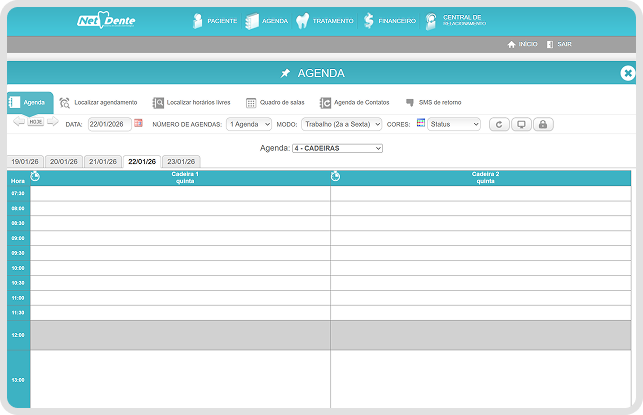Open the Paciente menu

213,21
